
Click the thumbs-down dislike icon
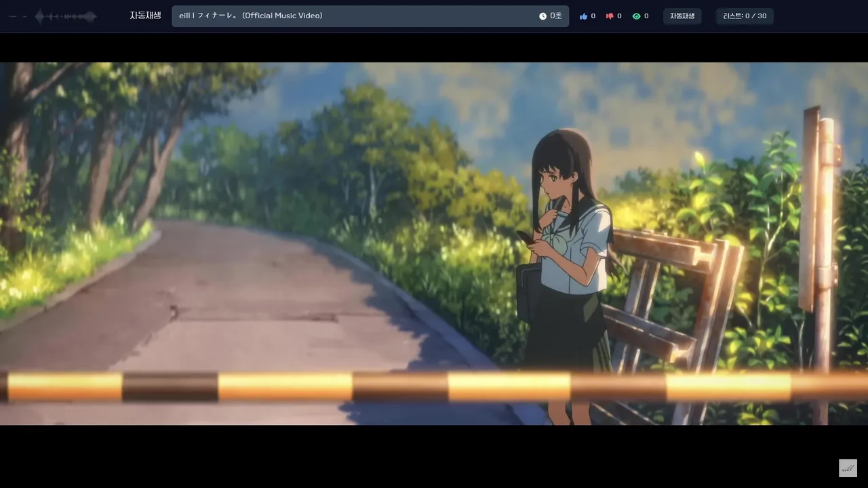click(x=610, y=16)
